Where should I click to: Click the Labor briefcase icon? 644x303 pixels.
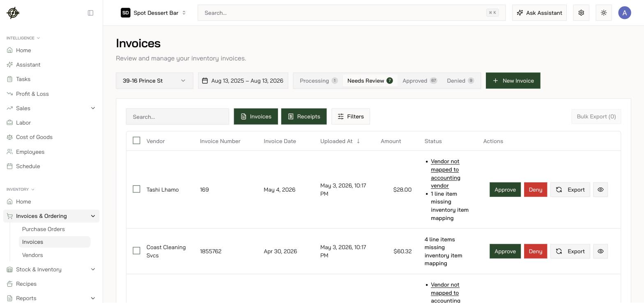tap(10, 123)
